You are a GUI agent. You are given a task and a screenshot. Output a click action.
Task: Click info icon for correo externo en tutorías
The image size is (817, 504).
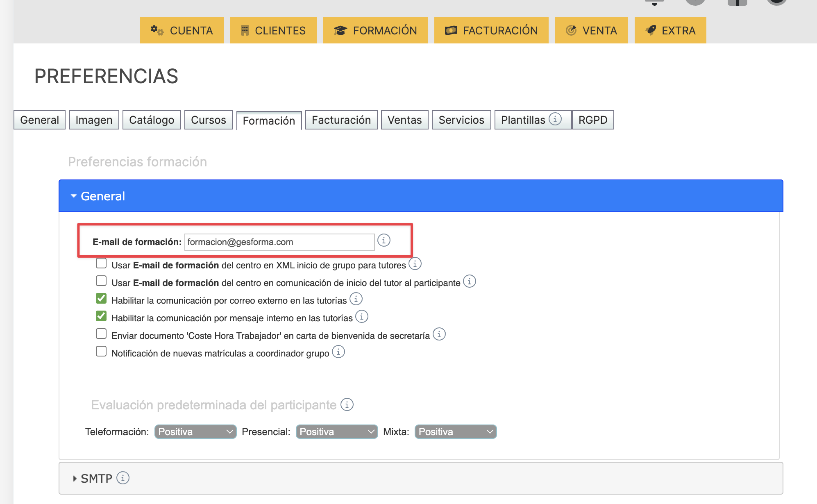pyautogui.click(x=356, y=299)
